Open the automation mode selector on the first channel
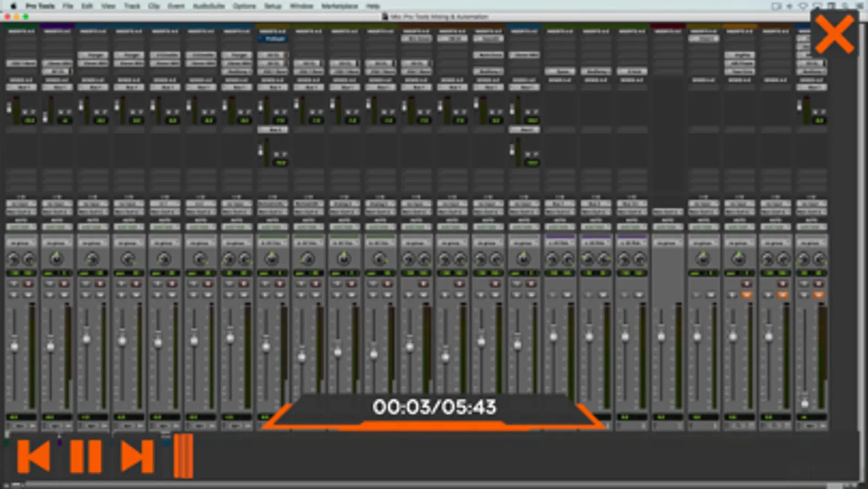 point(21,227)
